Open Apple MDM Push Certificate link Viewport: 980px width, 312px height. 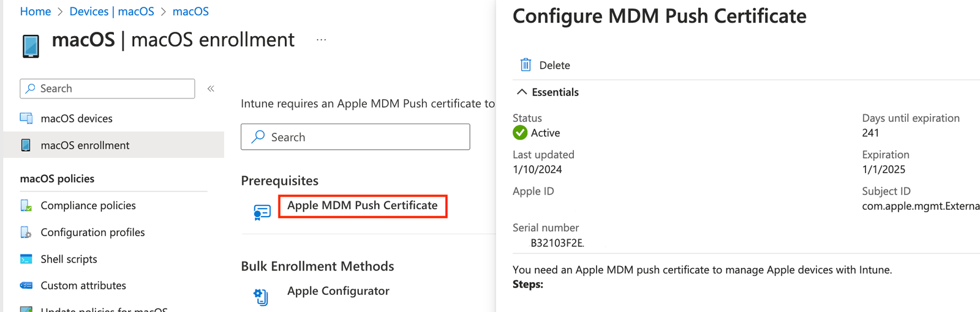[x=363, y=206]
